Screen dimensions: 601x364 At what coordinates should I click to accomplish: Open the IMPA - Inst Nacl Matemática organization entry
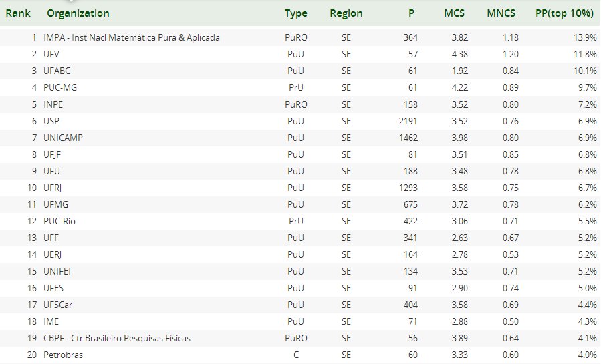pyautogui.click(x=132, y=37)
